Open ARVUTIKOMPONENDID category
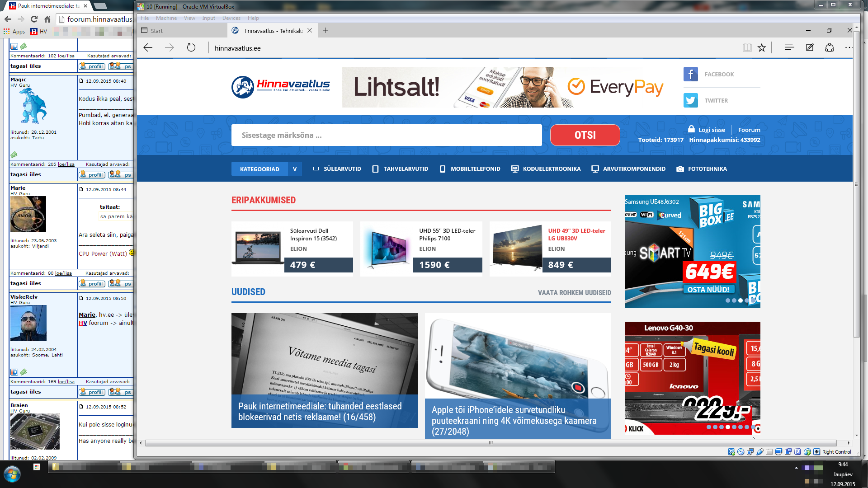Viewport: 868px width, 488px height. pyautogui.click(x=628, y=169)
